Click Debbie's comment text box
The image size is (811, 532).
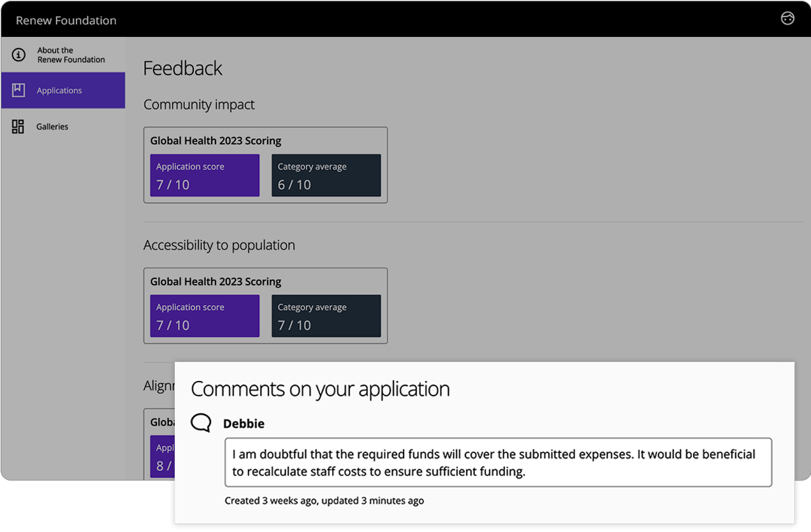[x=498, y=463]
